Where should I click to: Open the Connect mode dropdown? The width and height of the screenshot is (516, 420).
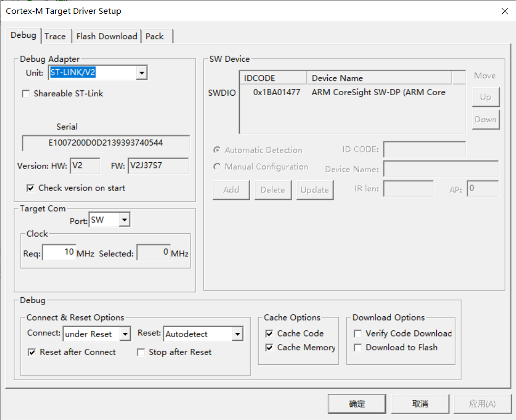tap(125, 334)
